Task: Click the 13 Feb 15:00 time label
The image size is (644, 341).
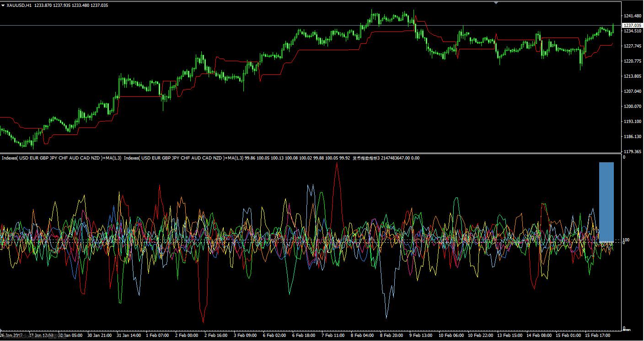Action: [510, 336]
